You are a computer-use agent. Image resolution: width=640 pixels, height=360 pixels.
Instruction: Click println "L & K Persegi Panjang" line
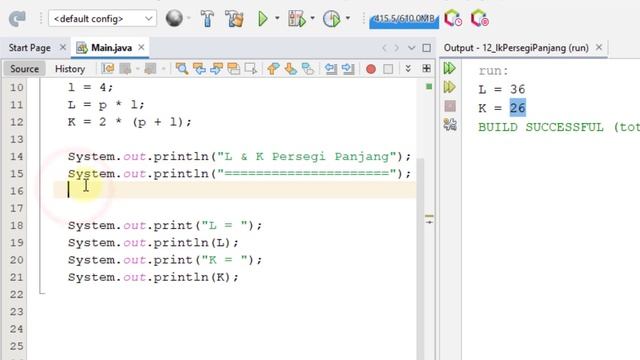239,157
